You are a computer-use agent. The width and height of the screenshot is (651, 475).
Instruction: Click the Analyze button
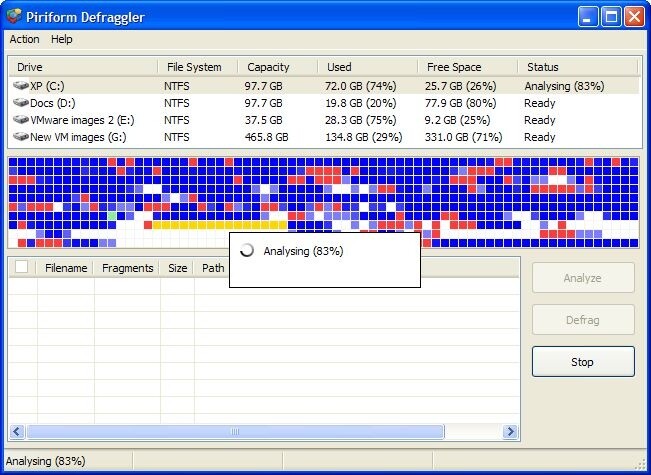[583, 278]
